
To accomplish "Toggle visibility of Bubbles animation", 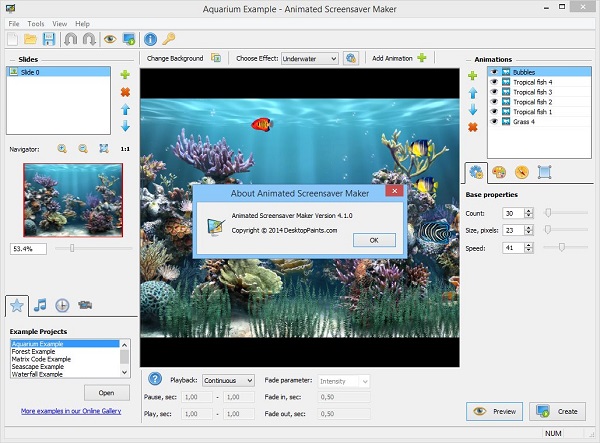I will [x=494, y=72].
